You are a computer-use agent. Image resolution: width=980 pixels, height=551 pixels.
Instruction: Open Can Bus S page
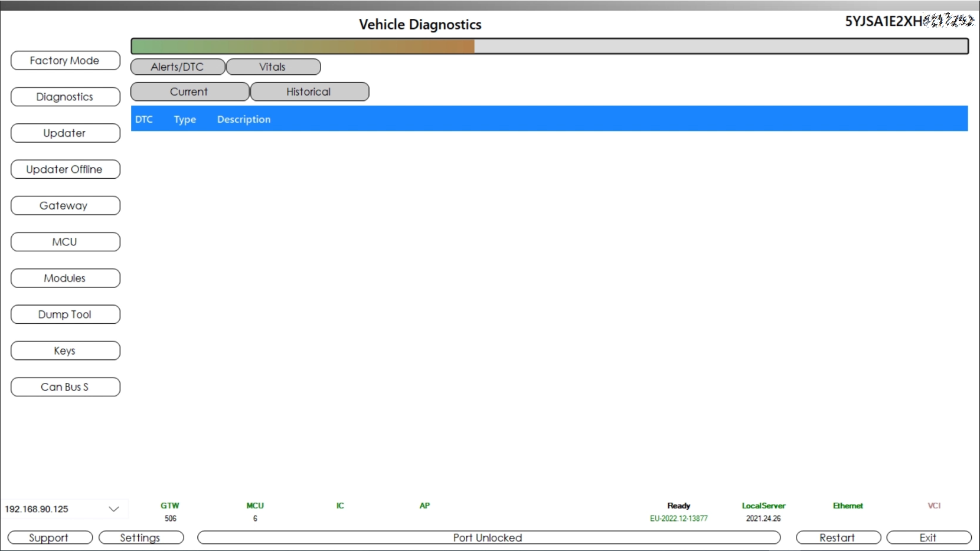(x=65, y=387)
